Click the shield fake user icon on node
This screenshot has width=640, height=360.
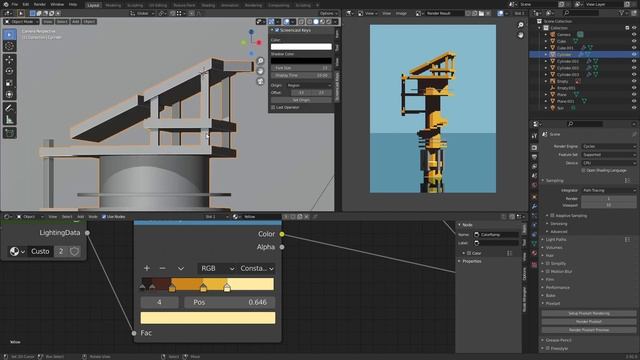pos(74,251)
